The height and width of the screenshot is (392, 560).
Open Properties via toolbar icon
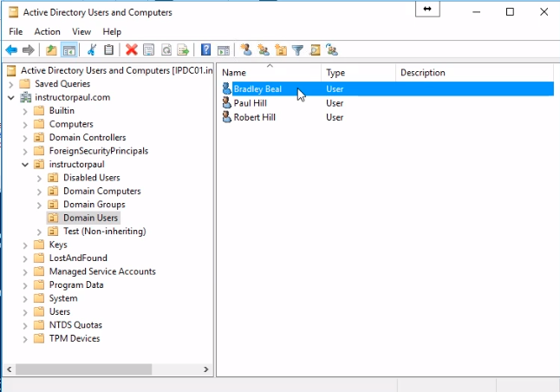click(148, 50)
